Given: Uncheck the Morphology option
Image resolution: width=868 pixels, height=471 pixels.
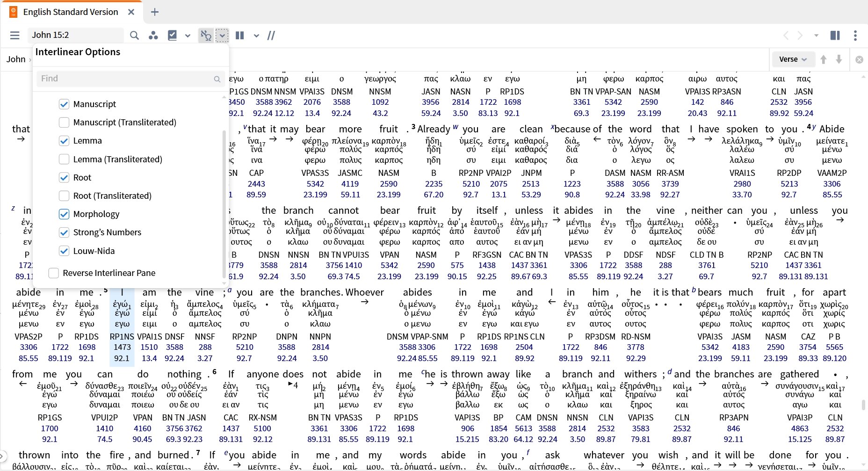Looking at the screenshot, I should (x=64, y=214).
